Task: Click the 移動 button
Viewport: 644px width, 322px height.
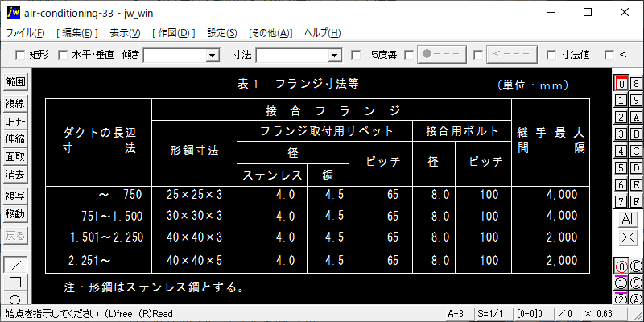Action: pos(15,214)
